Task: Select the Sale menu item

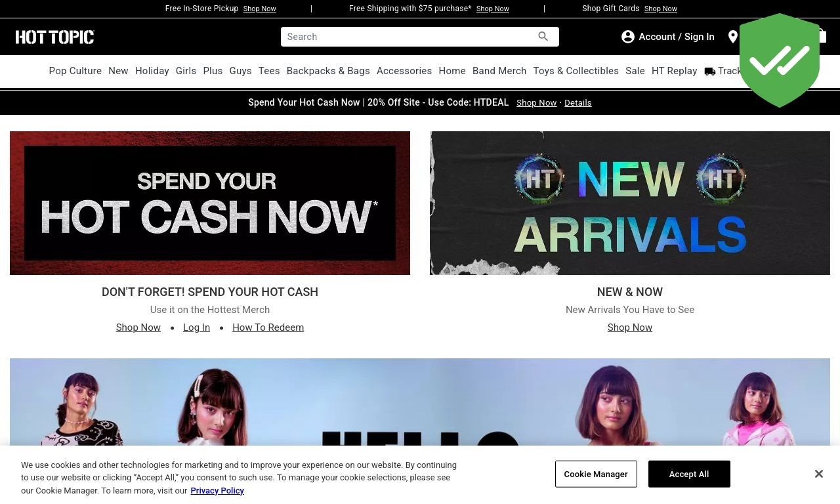Action: coord(635,72)
